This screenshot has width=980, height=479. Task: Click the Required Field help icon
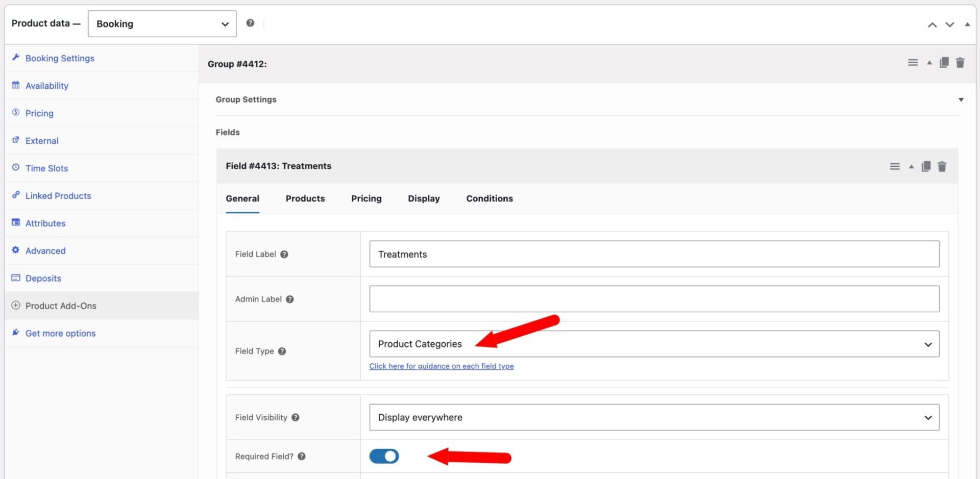point(302,457)
